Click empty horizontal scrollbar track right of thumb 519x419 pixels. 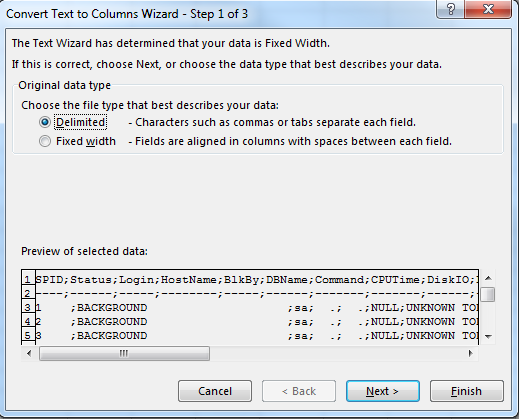click(337, 353)
